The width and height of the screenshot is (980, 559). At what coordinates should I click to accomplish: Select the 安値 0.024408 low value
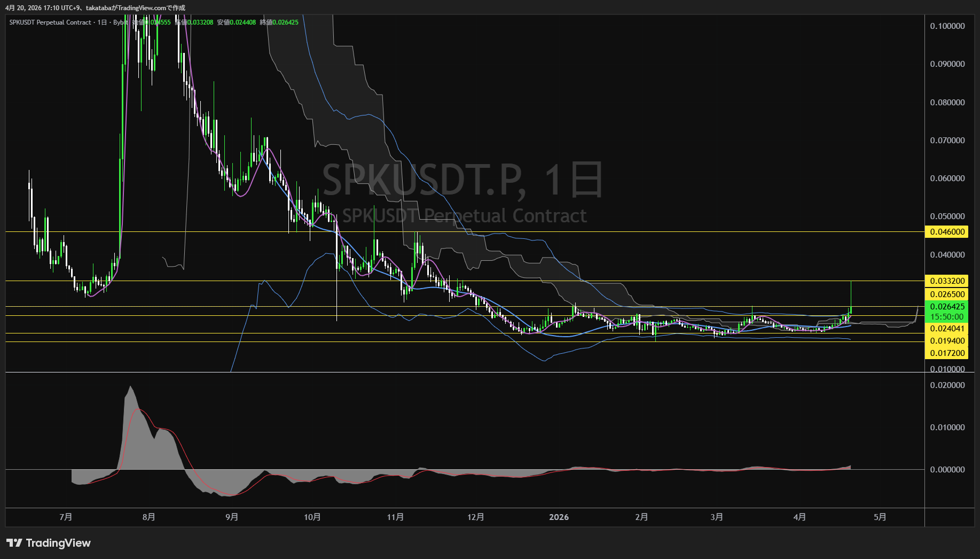pos(237,22)
